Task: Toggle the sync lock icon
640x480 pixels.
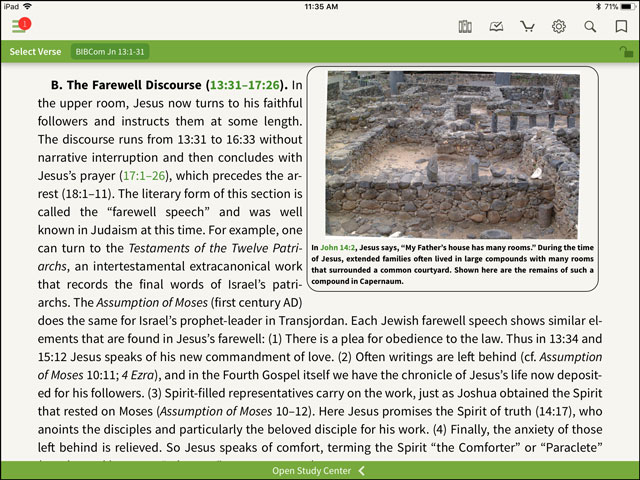Action: (x=626, y=52)
